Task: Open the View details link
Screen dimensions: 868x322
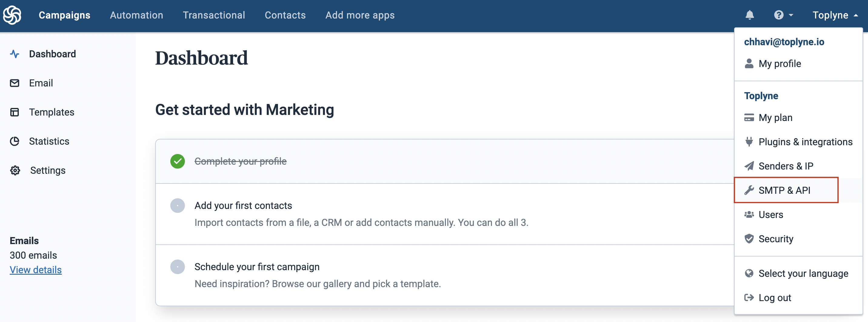Action: point(36,270)
